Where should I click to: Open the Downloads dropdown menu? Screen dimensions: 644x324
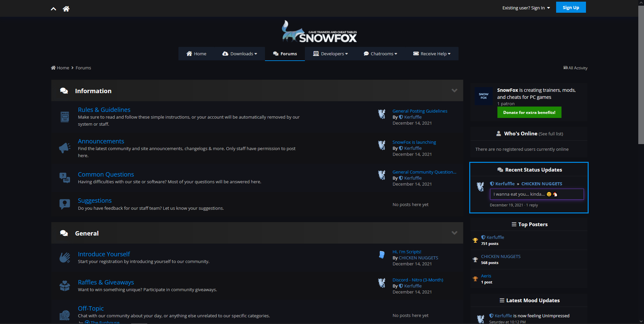click(x=239, y=54)
